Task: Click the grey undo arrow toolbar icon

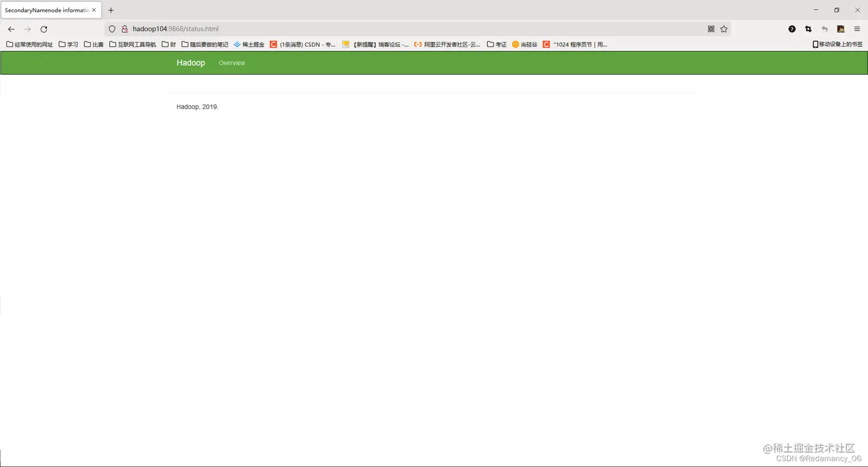Action: [x=824, y=29]
